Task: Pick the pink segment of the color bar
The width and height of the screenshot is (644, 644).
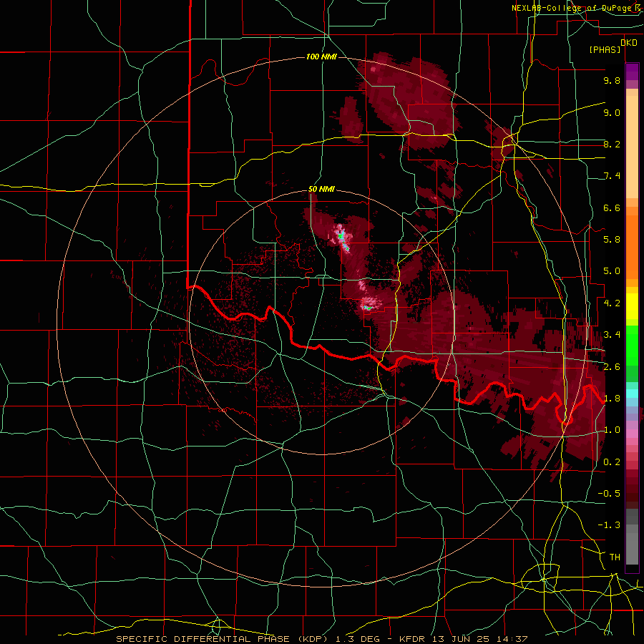Action: [632, 434]
